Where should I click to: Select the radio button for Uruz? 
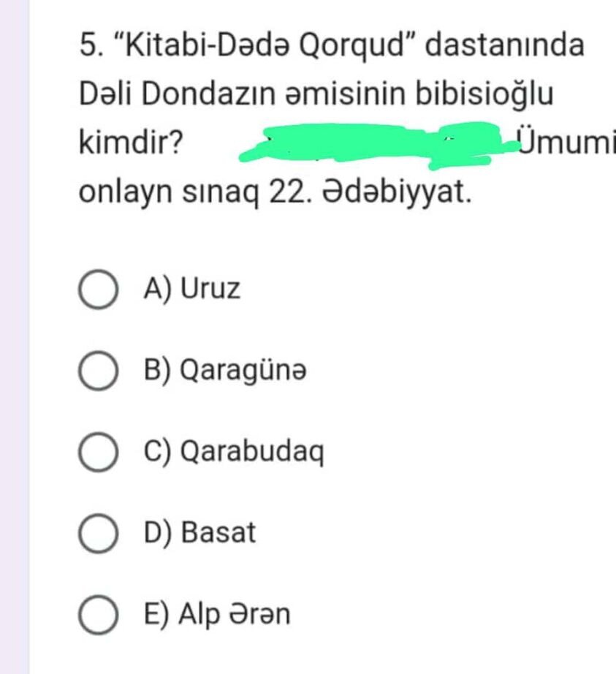pos(98,290)
